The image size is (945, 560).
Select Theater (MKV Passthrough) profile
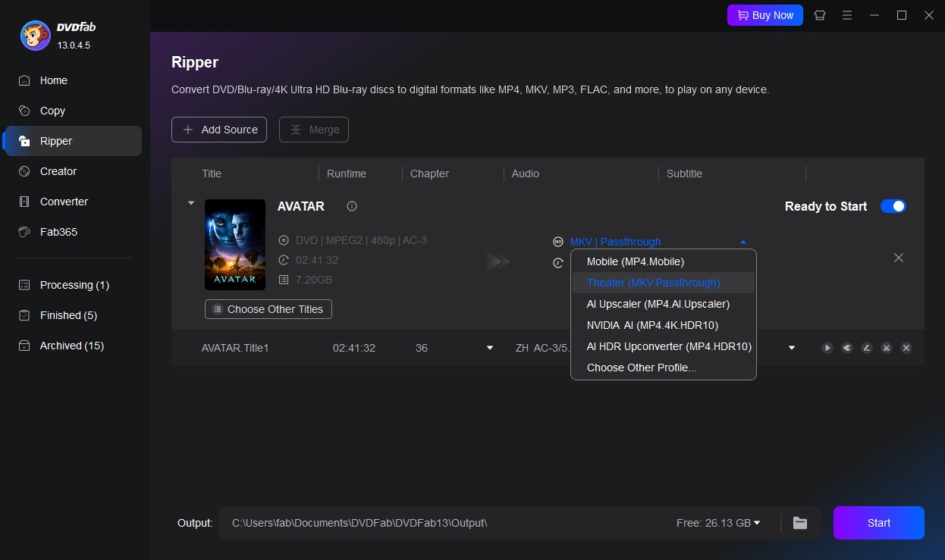tap(653, 283)
